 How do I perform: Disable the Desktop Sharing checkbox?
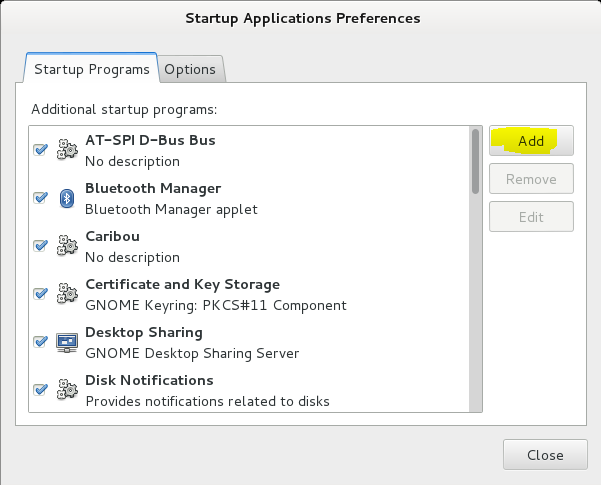[40, 342]
